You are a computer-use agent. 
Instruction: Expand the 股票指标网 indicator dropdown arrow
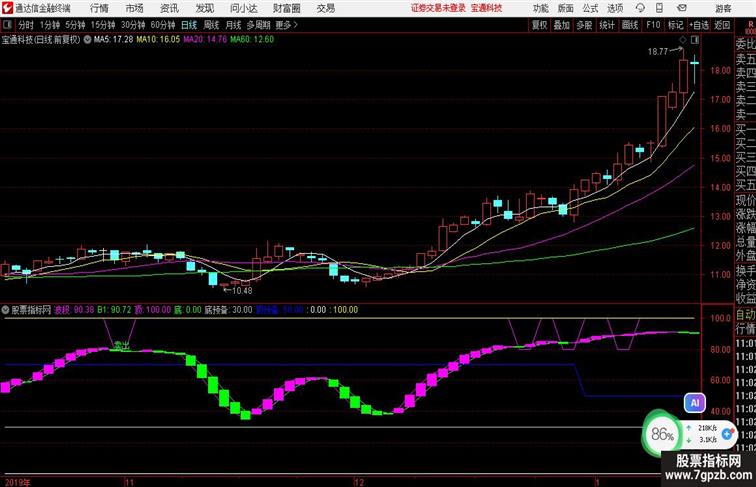(x=5, y=310)
